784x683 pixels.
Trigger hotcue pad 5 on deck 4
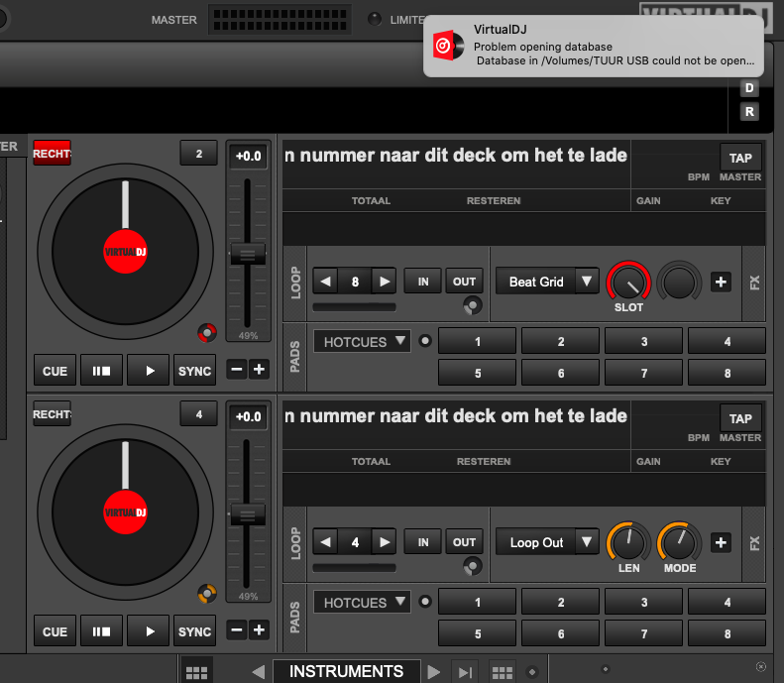point(478,634)
